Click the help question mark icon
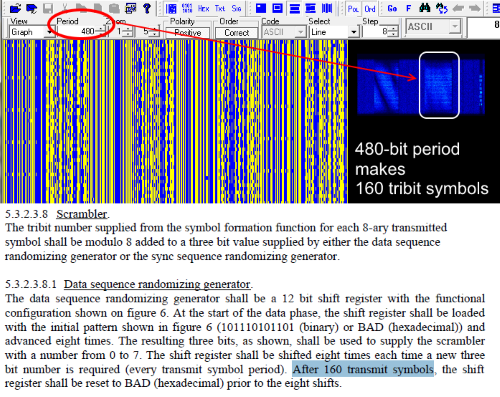 point(147,8)
